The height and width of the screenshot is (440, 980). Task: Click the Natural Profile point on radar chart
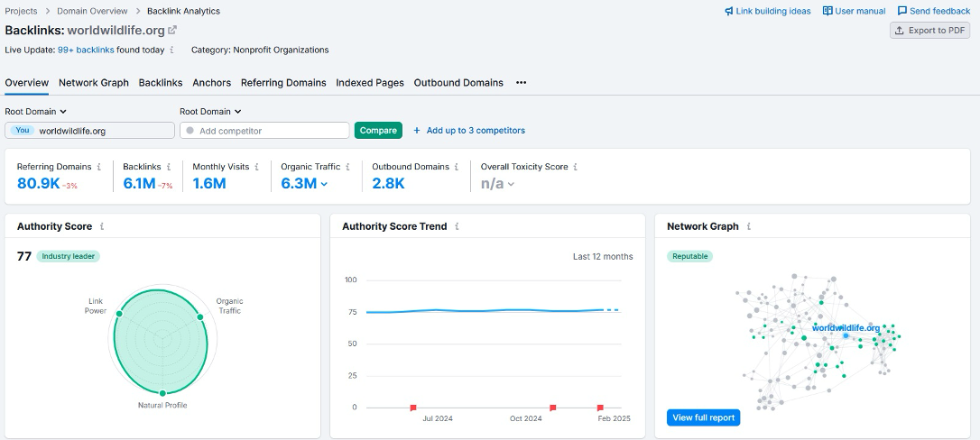[x=162, y=393]
